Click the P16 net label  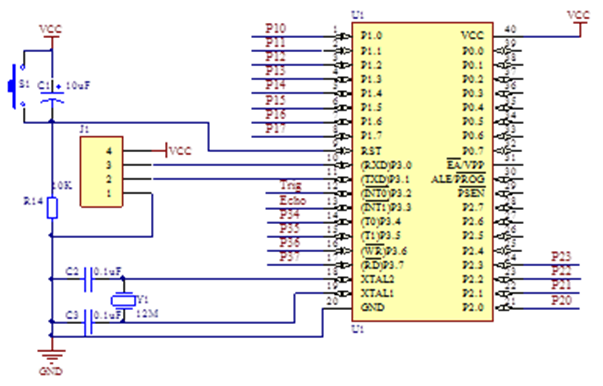coord(276,114)
